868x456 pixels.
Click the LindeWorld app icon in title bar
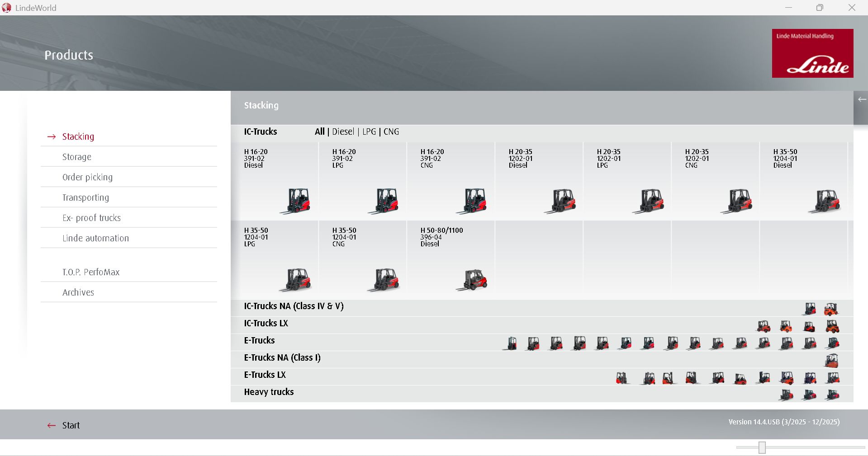coord(6,8)
